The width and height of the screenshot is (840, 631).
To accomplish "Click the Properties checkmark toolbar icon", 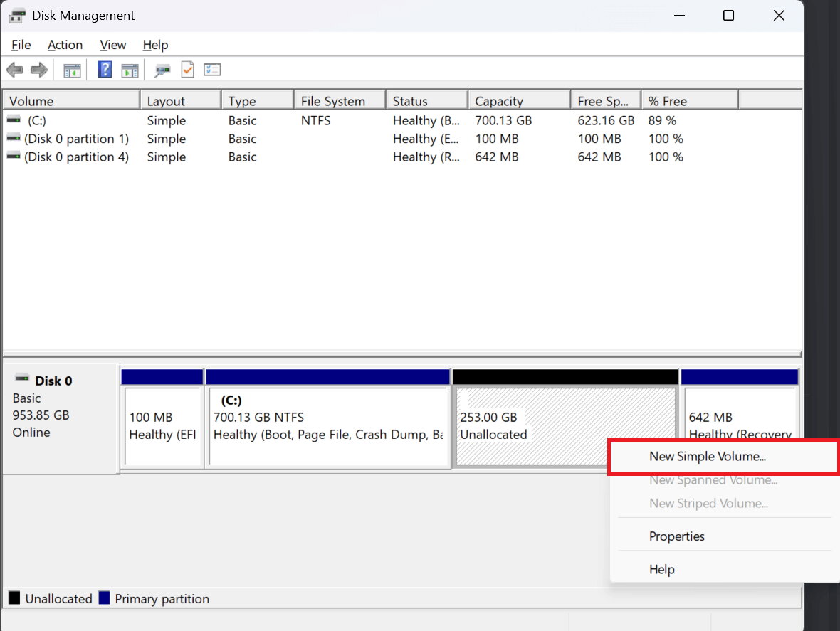I will [187, 70].
